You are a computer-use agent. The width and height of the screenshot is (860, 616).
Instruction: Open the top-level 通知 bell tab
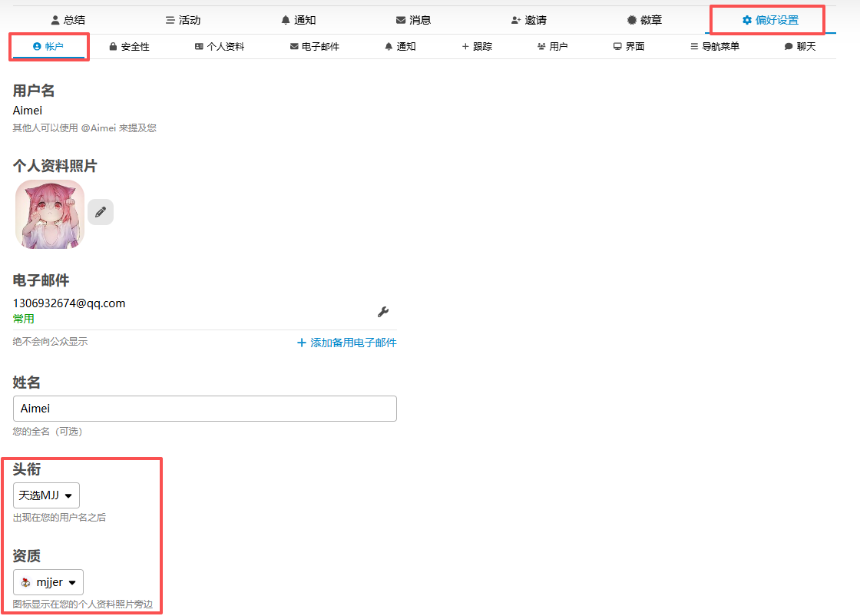(x=298, y=20)
